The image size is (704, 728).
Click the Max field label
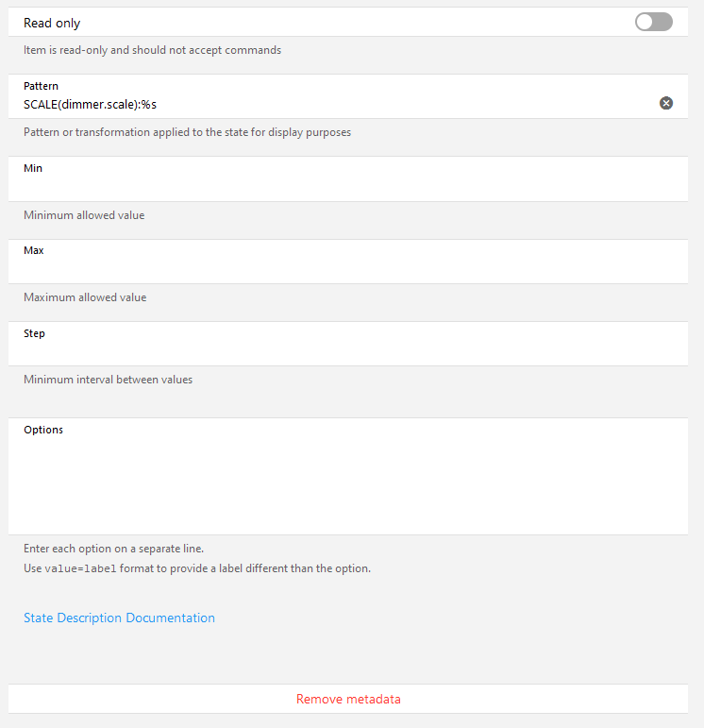tap(34, 250)
